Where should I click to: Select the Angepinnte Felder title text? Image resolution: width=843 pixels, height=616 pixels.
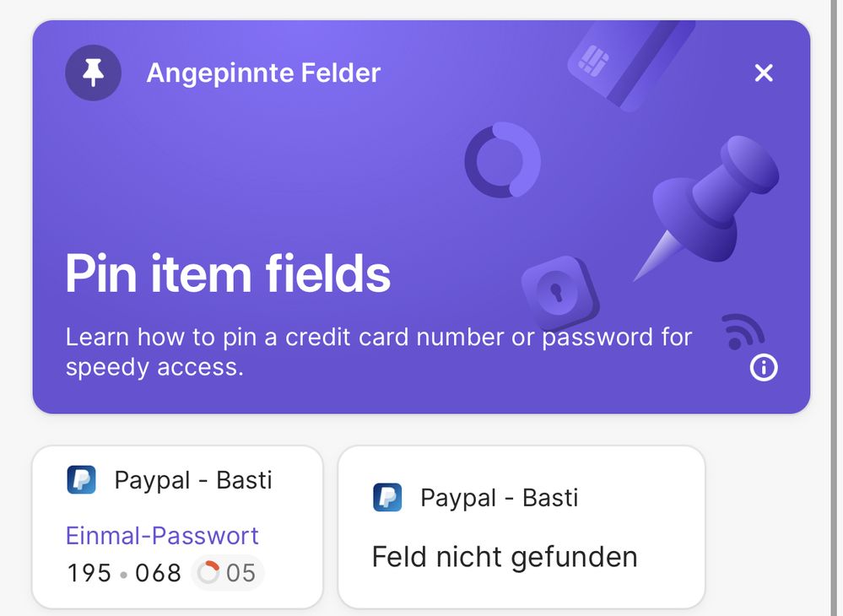(x=263, y=73)
